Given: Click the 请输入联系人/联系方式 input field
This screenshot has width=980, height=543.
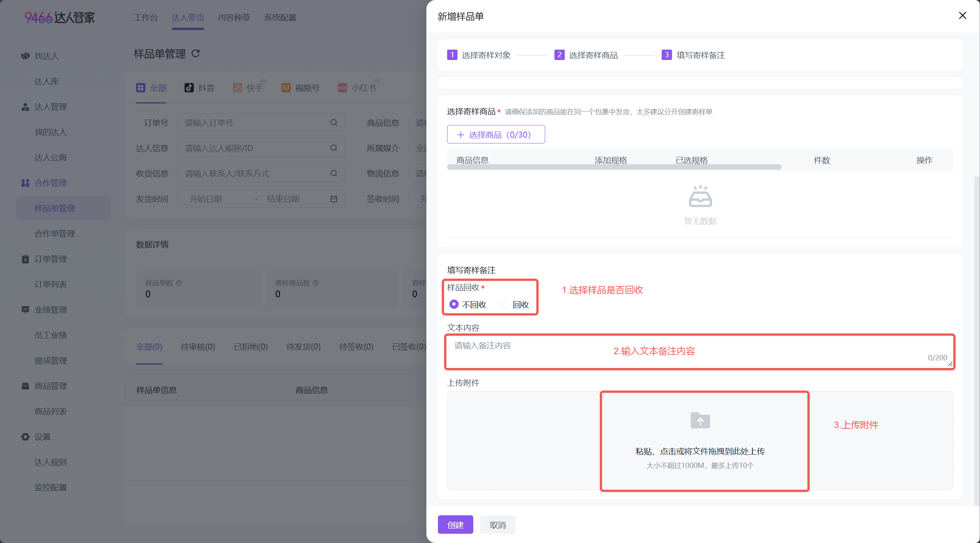Looking at the screenshot, I should pos(261,173).
